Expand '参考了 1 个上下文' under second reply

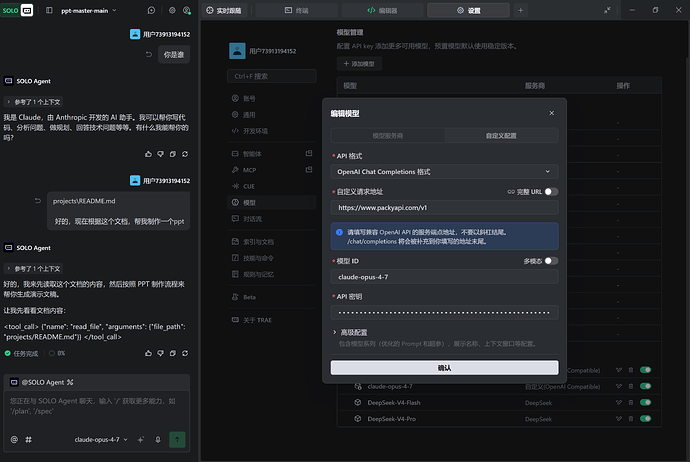click(33, 269)
